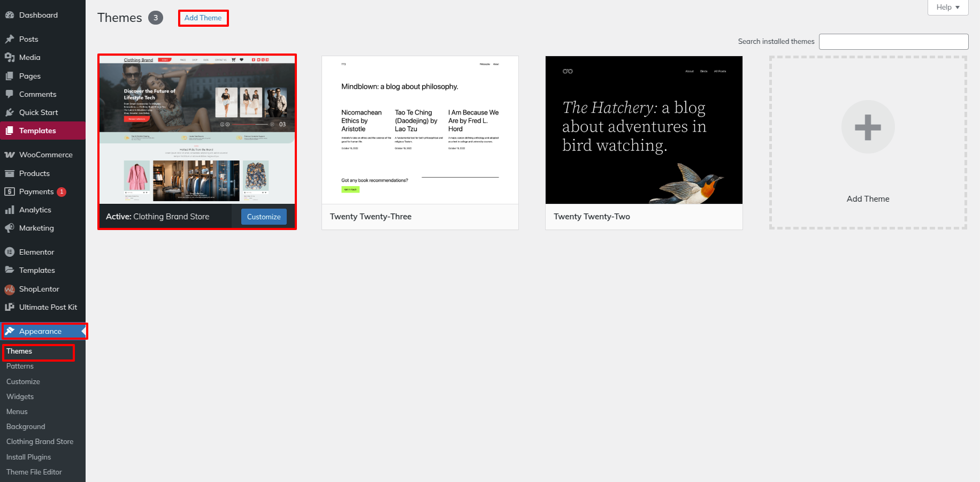Select the Twenty Twenty-Two theme screenshot

644,130
